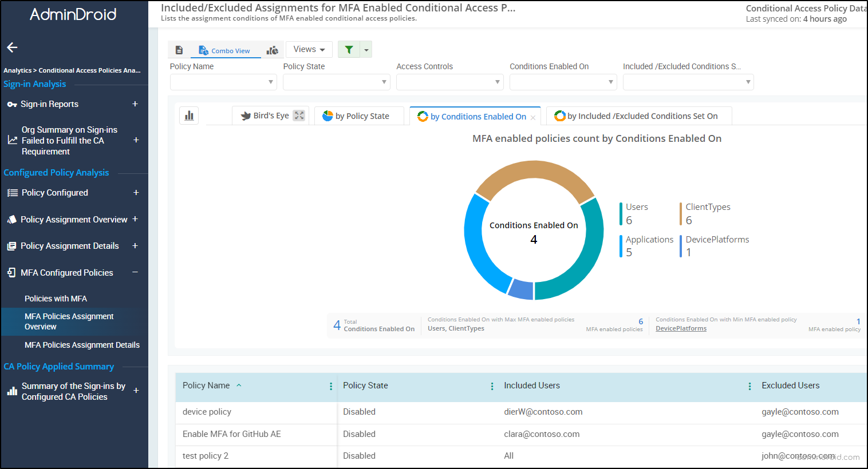The height and width of the screenshot is (469, 868).
Task: Expand the Sign-in Reports section
Action: 135,104
